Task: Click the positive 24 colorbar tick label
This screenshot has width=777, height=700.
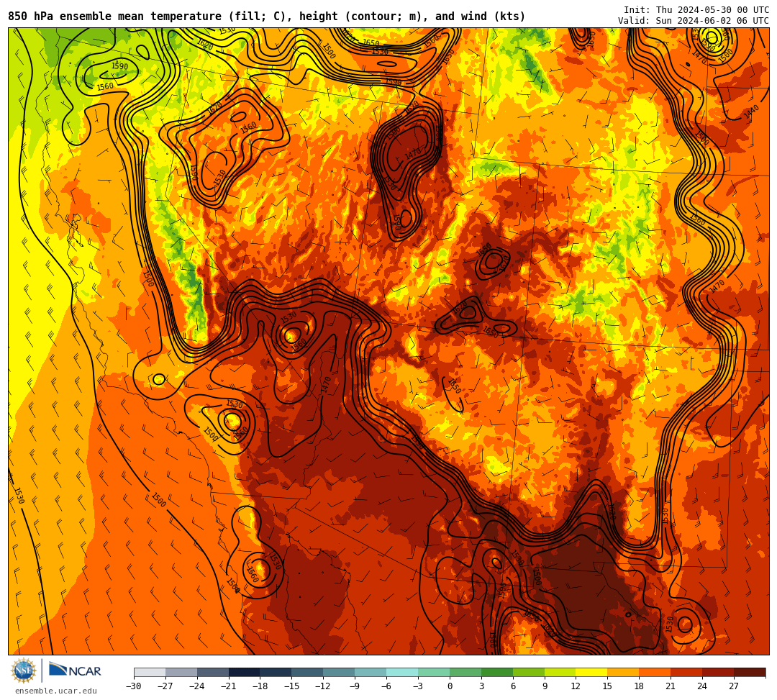Action: pyautogui.click(x=703, y=686)
